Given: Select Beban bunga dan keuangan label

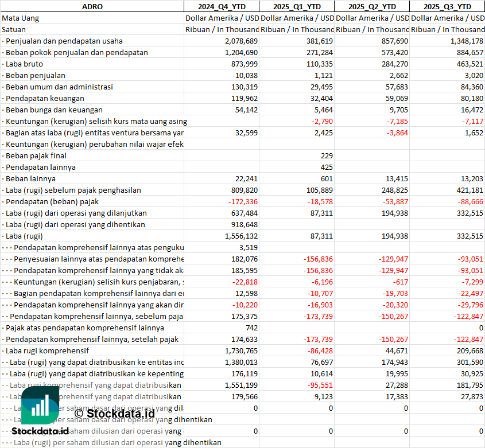Looking at the screenshot, I should (54, 110).
